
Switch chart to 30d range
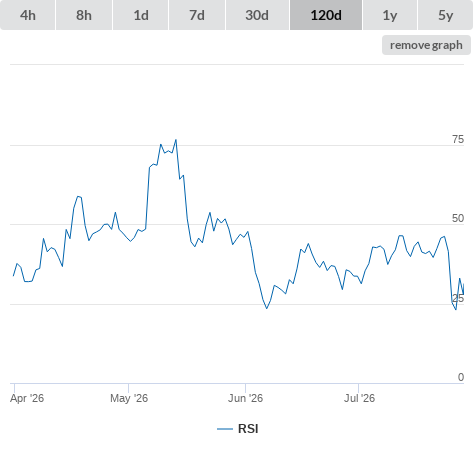pos(257,15)
